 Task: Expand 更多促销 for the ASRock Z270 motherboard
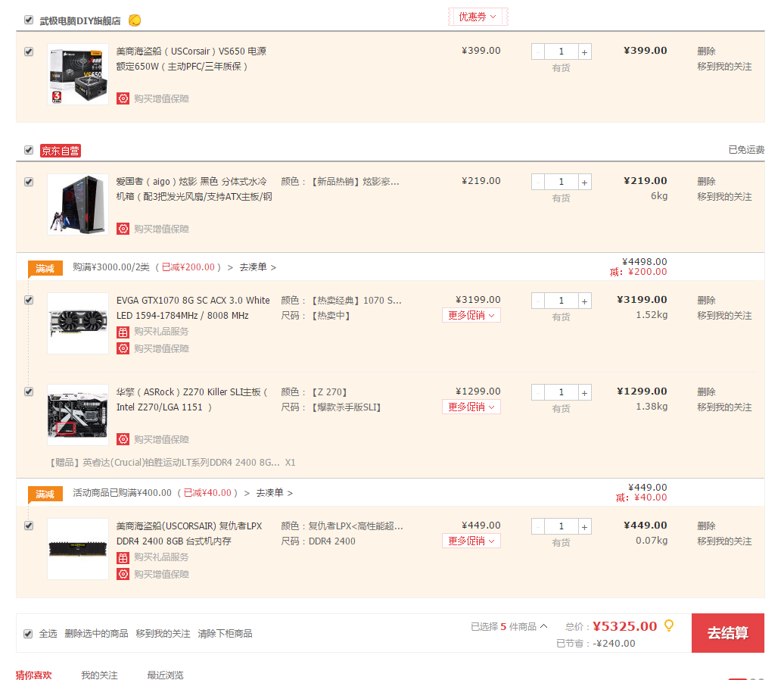tap(471, 407)
